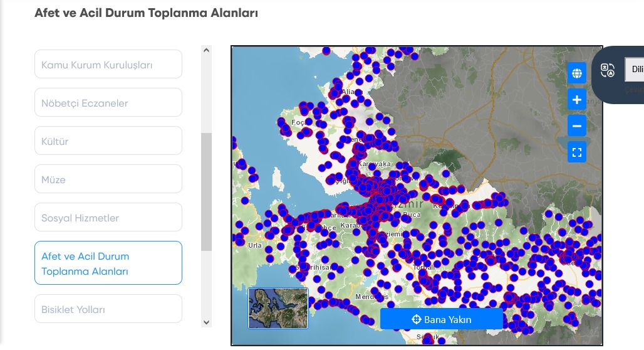This screenshot has height=350, width=644.
Task: Open the map in fullscreen mode
Action: [576, 152]
